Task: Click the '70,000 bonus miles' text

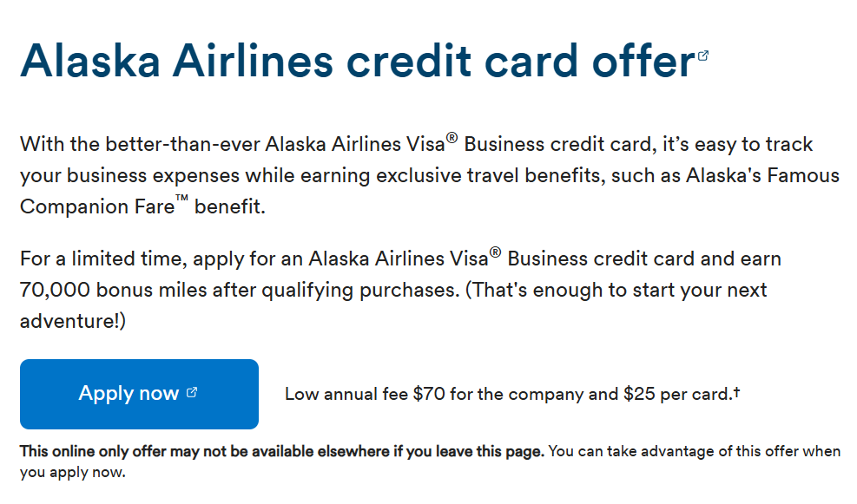Action: 113,290
